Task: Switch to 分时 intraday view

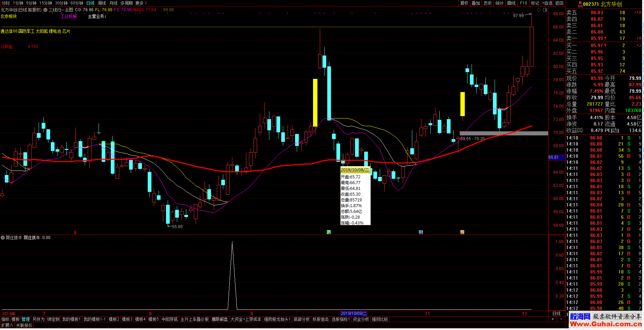Action: point(6,3)
